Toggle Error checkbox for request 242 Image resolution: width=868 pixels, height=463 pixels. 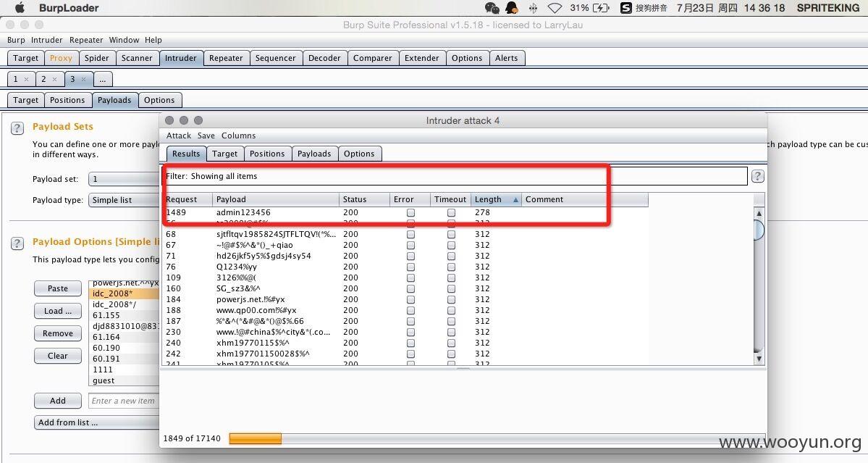[x=410, y=354]
